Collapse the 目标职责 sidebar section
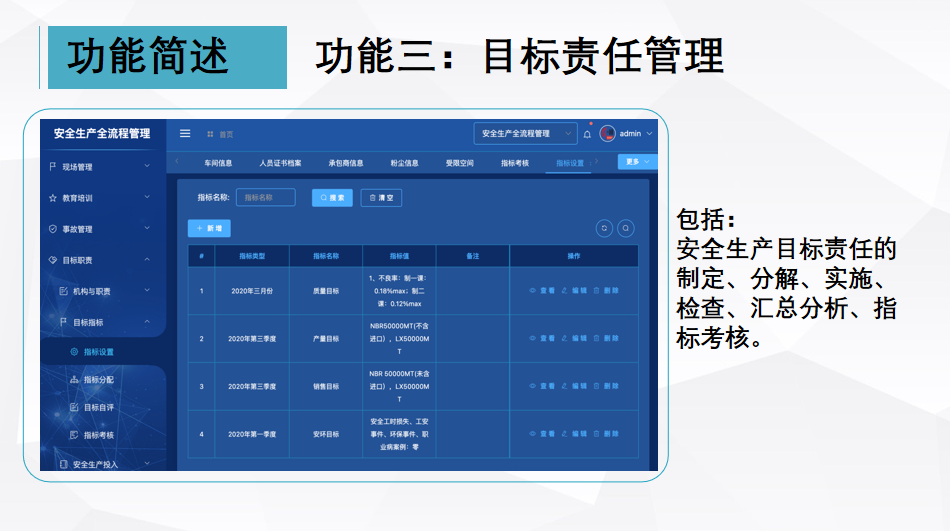The height and width of the screenshot is (531, 950). [x=101, y=260]
